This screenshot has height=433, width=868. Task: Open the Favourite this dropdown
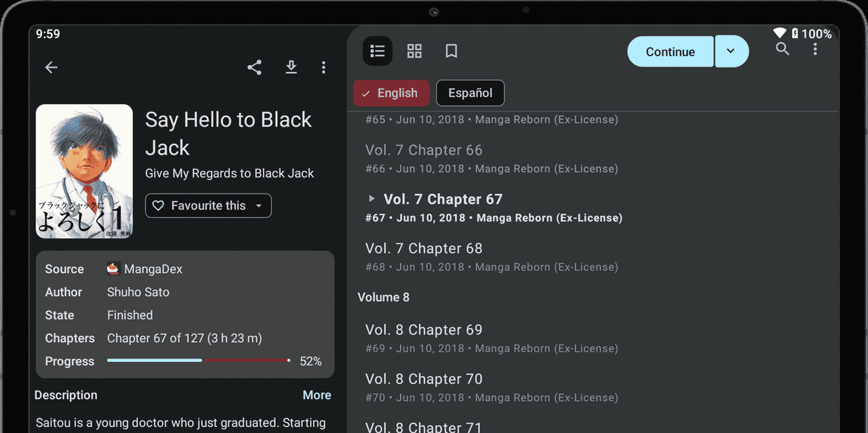point(208,206)
